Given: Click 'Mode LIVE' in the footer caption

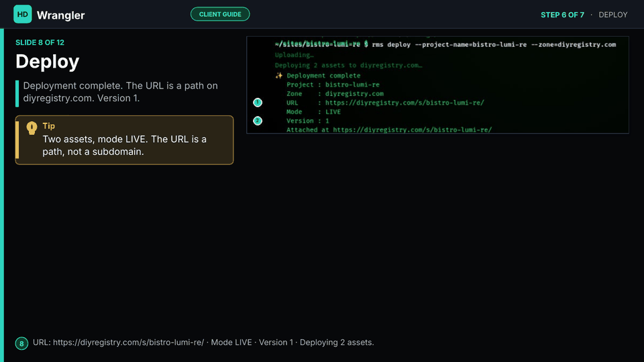Looking at the screenshot, I should 231,343.
